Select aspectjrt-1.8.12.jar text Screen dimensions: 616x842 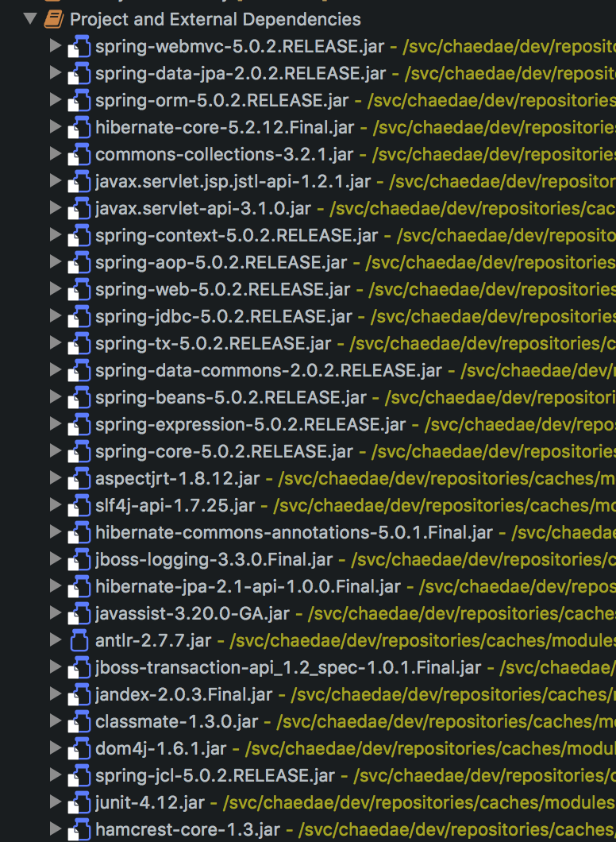pyautogui.click(x=178, y=478)
